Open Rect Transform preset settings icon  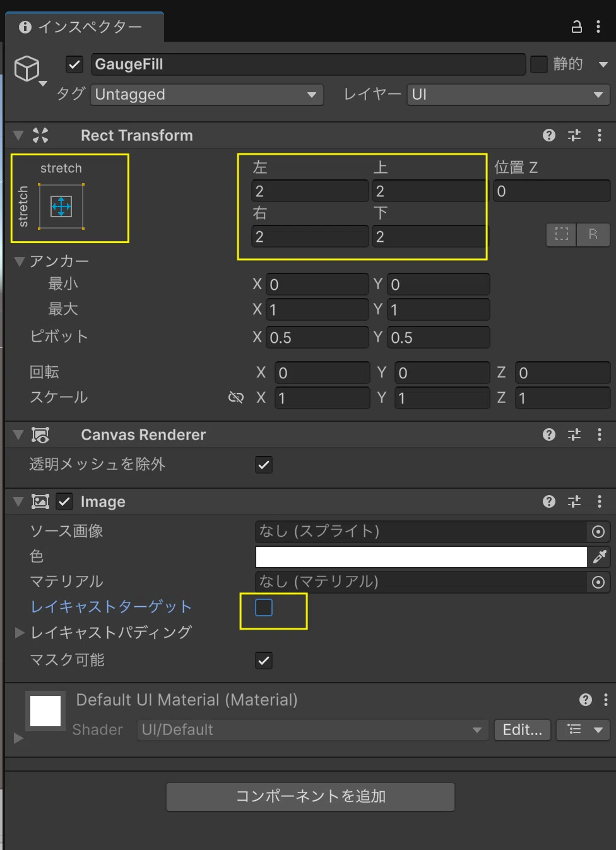click(x=574, y=135)
